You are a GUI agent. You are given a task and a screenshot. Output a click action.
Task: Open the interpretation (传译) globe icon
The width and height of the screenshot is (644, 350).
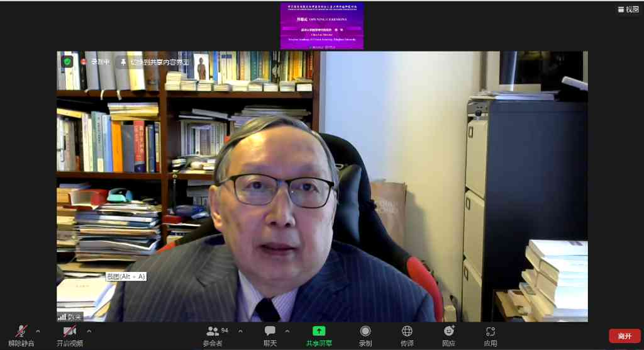coord(407,332)
